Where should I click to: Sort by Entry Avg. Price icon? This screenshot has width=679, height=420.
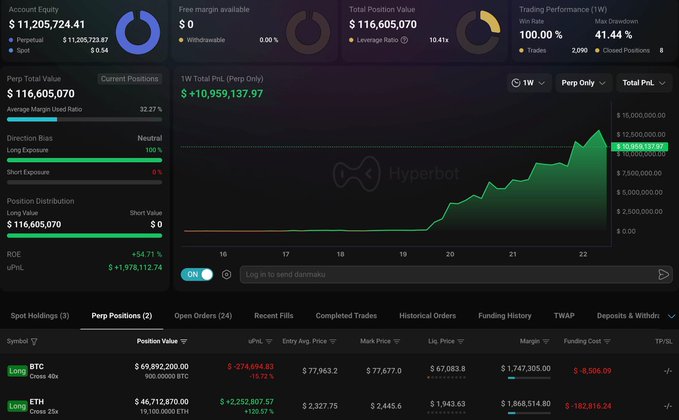point(333,342)
